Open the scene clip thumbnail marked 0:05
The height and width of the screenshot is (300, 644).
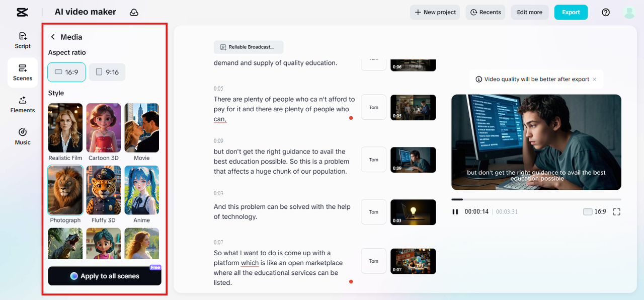pos(413,107)
